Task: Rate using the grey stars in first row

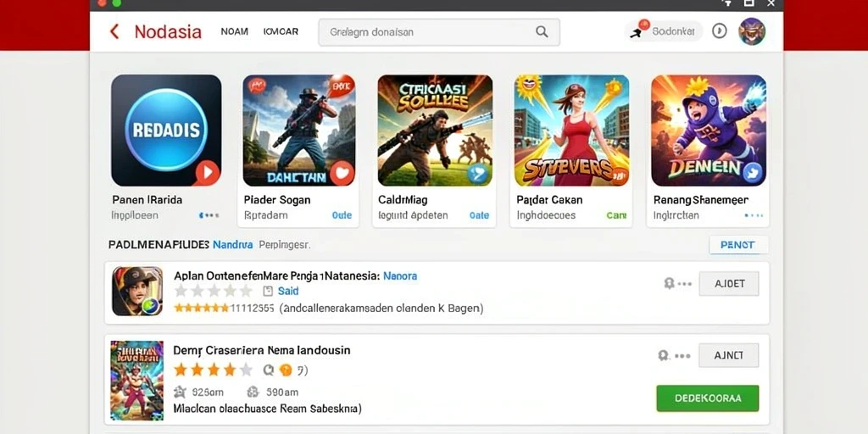Action: [213, 292]
